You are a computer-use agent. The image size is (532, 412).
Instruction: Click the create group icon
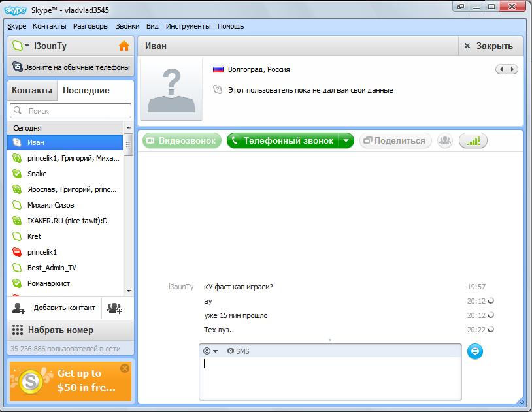tap(114, 308)
